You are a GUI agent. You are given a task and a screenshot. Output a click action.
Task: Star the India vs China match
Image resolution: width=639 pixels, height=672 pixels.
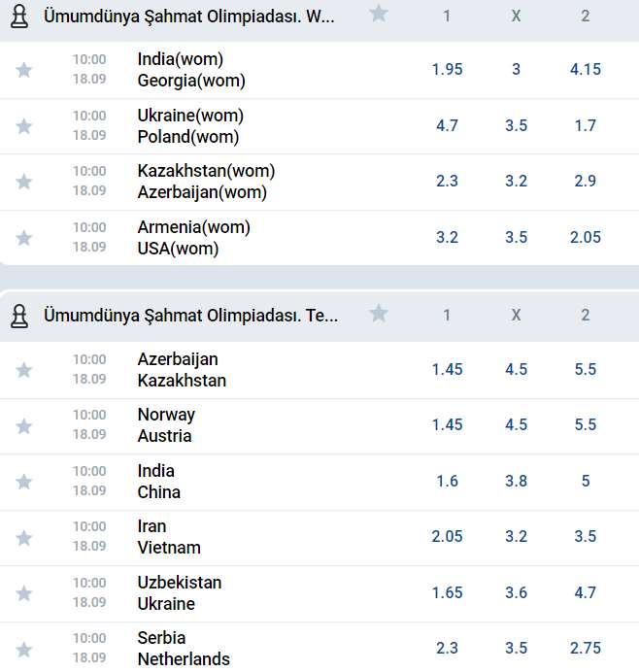24,482
